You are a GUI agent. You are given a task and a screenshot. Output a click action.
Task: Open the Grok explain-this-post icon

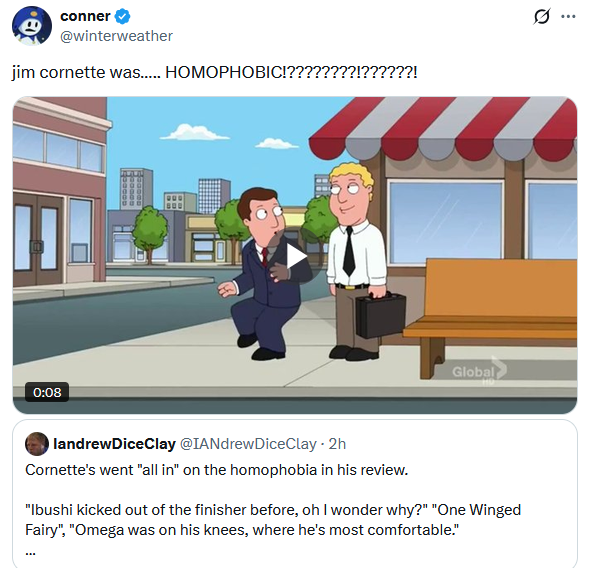click(x=542, y=17)
